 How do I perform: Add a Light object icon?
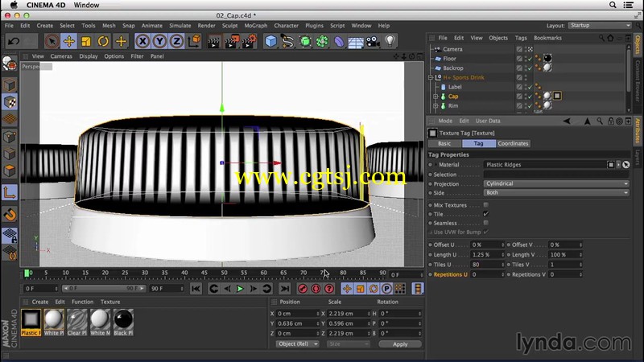tap(390, 42)
